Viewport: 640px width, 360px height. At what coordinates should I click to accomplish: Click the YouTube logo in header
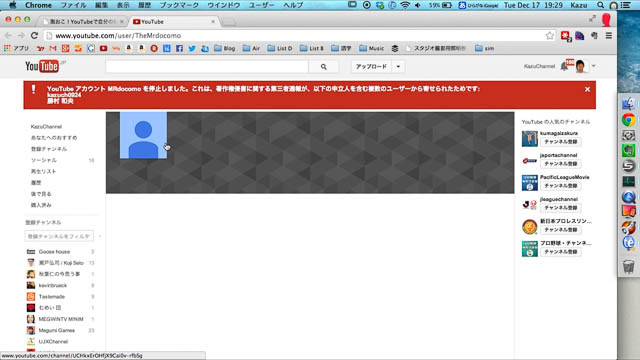pyautogui.click(x=42, y=66)
